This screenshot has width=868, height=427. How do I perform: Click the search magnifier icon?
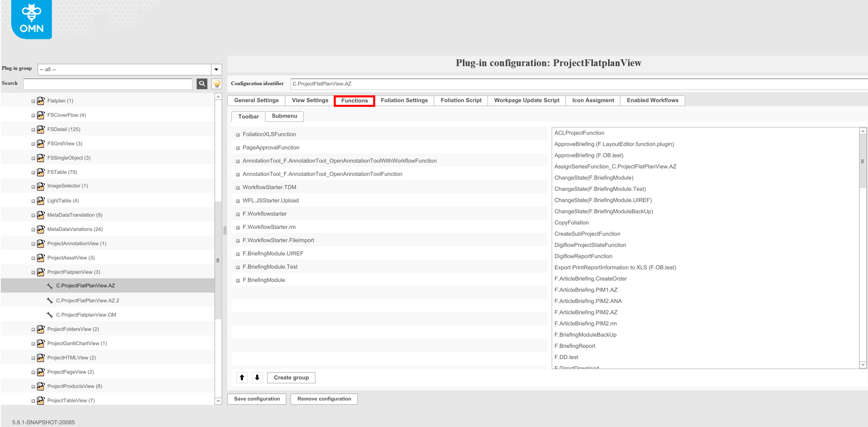(202, 84)
